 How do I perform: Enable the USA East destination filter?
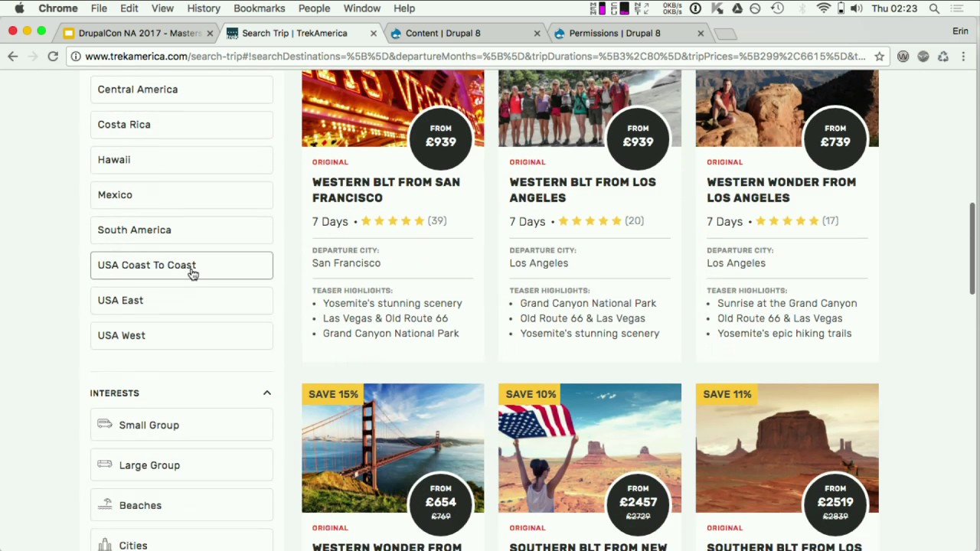click(x=181, y=301)
